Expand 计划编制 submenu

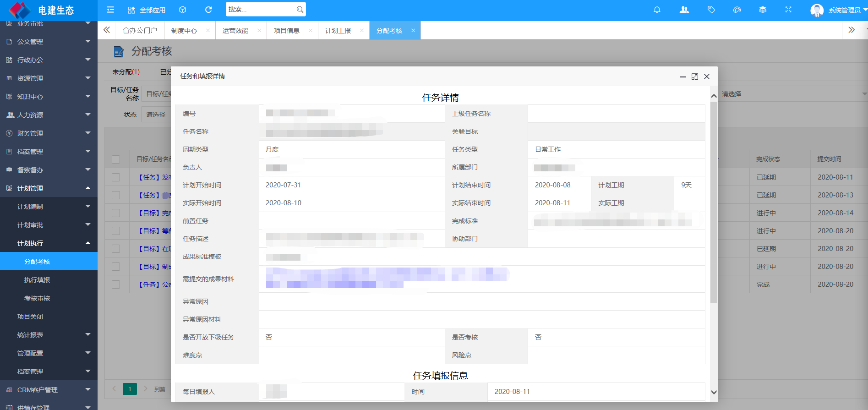[49, 207]
